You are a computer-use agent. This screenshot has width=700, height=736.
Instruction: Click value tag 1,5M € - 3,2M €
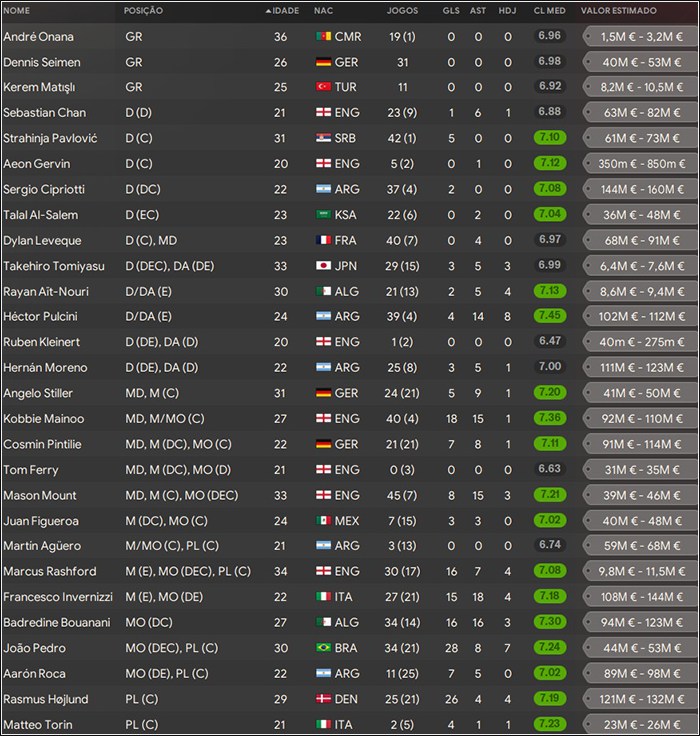click(641, 37)
